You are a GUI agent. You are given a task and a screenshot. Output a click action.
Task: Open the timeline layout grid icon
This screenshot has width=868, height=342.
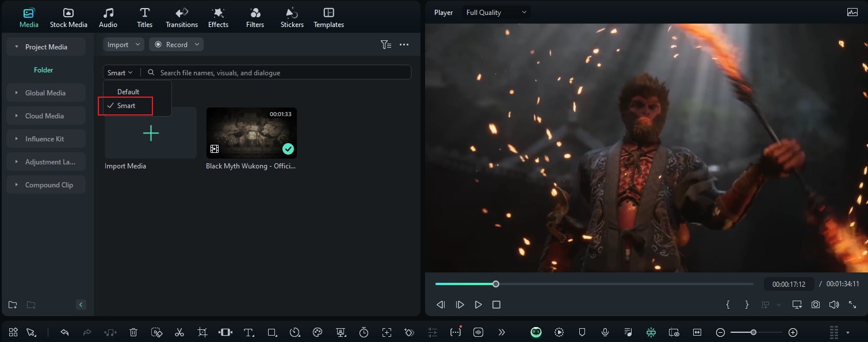click(13, 332)
